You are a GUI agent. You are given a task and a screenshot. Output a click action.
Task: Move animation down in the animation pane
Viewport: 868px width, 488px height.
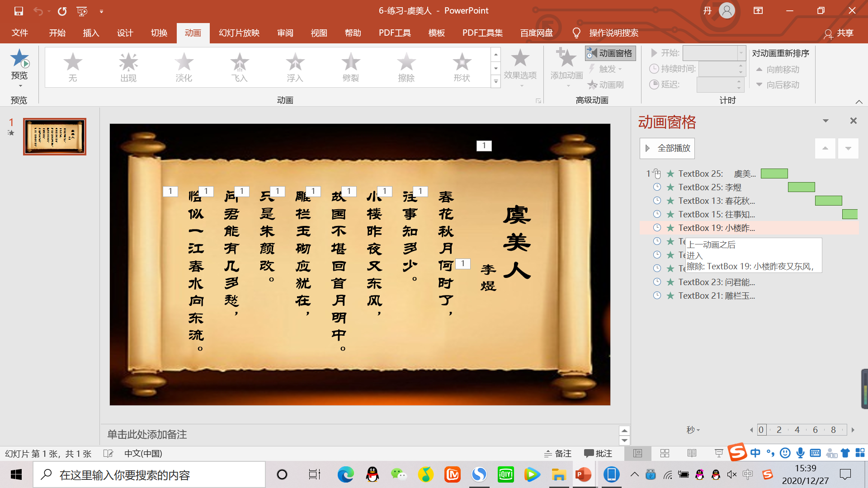(848, 148)
